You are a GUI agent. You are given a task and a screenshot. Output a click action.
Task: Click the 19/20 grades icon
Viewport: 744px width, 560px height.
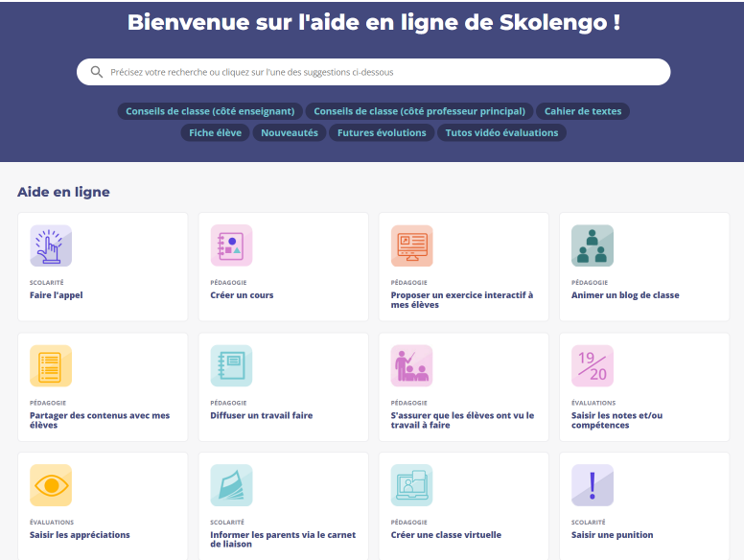click(x=592, y=365)
